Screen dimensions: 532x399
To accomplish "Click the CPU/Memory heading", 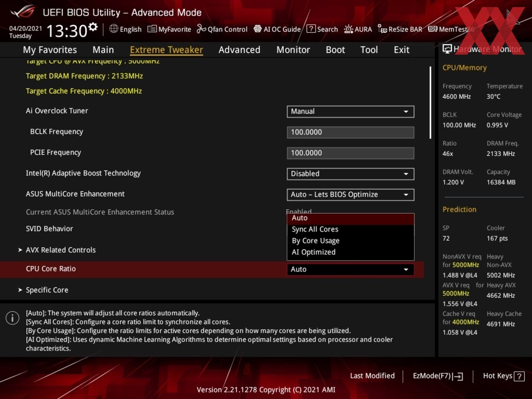I will coord(464,68).
